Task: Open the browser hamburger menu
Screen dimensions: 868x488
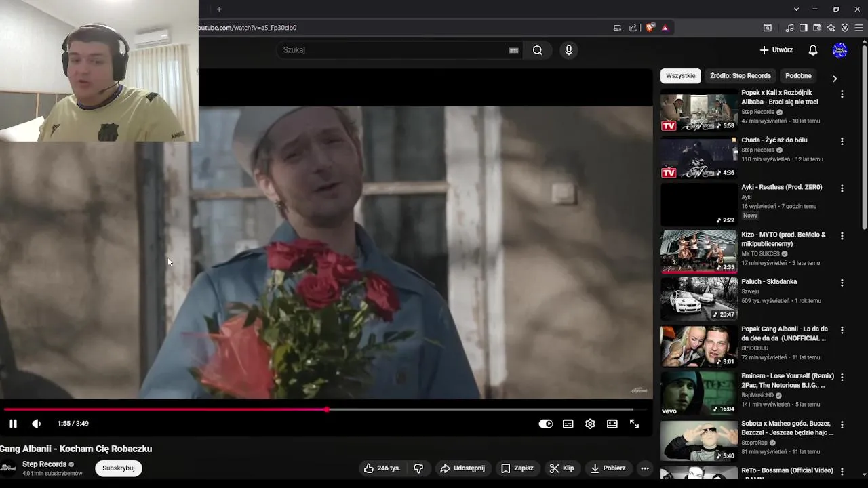Action: [x=859, y=28]
